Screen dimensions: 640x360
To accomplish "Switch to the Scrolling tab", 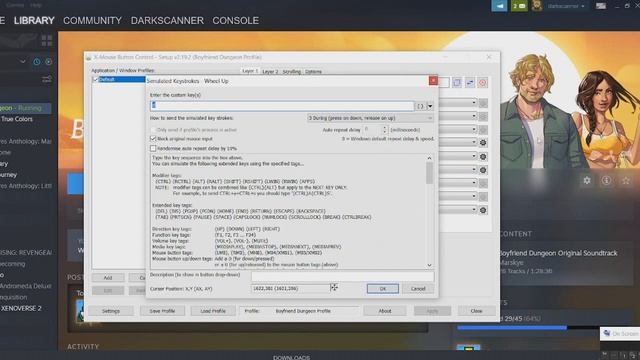I will pos(291,71).
